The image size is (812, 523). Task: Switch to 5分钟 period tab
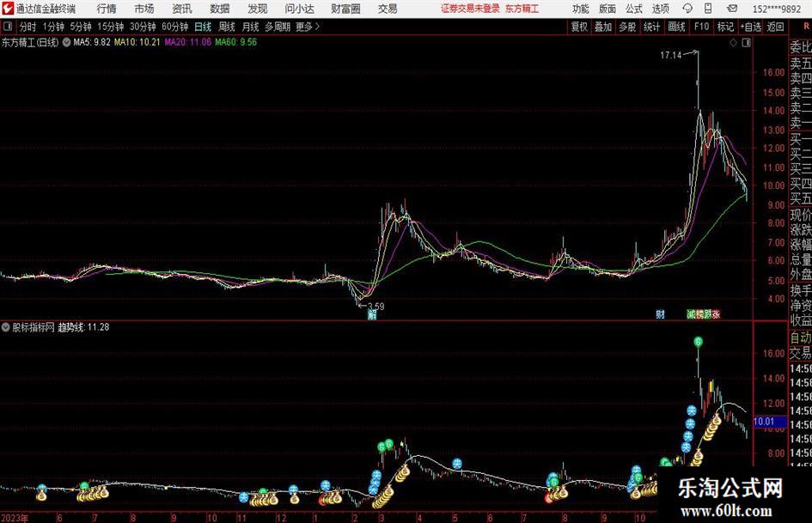[x=80, y=27]
